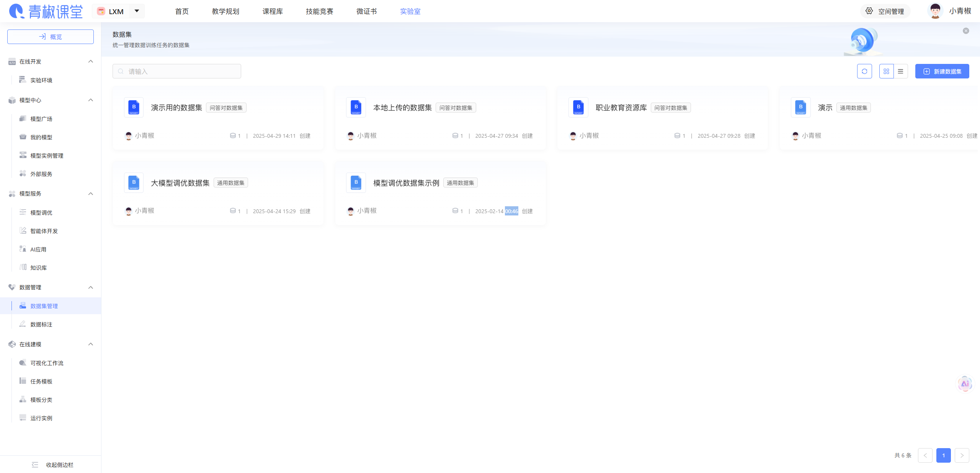Open the 技能竞赛 navigation tab
Viewport: 980px width, 473px height.
click(x=319, y=11)
